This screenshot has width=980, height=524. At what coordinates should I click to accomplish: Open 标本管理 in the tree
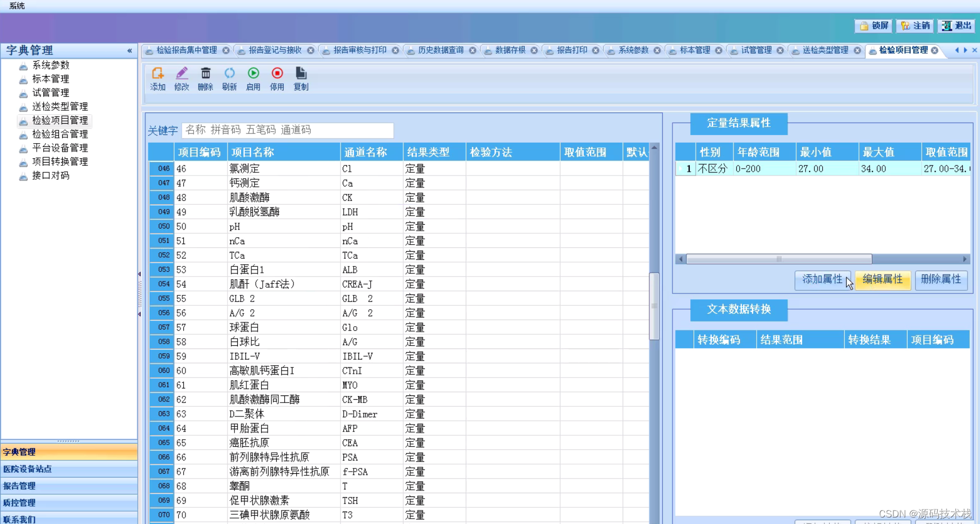click(x=51, y=79)
